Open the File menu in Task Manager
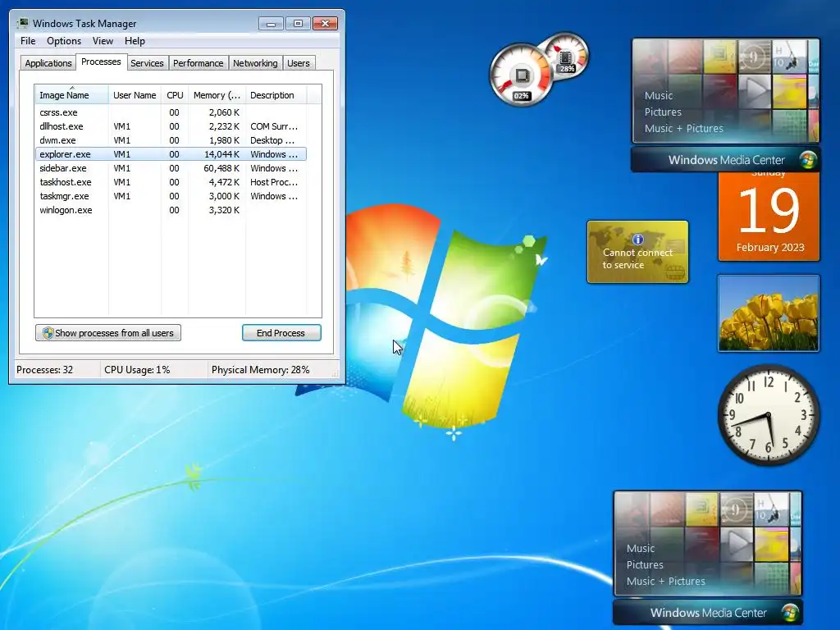This screenshot has height=630, width=840. tap(28, 41)
